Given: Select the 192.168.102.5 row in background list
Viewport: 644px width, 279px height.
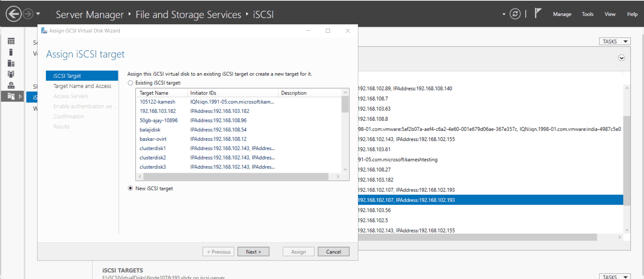Looking at the screenshot, I should [490, 220].
